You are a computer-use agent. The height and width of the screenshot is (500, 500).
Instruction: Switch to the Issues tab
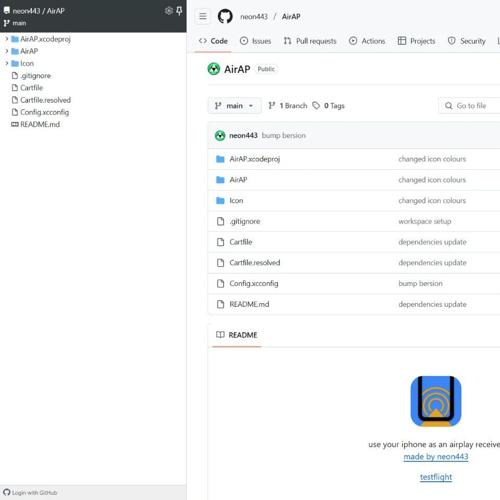tap(255, 41)
